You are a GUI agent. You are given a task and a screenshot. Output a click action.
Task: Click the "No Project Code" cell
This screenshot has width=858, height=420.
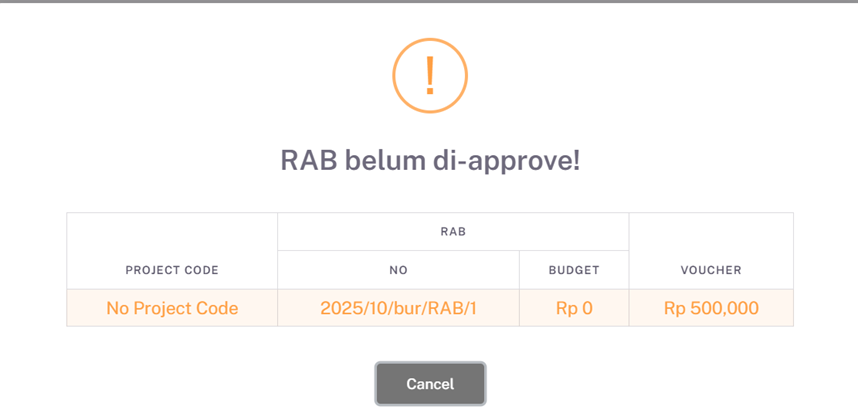(172, 308)
